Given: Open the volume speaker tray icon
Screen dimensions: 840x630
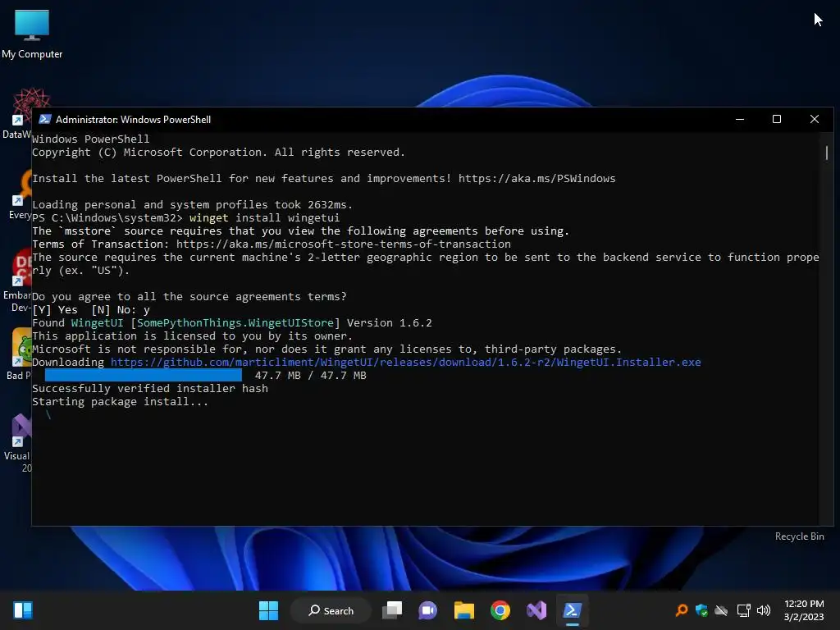Looking at the screenshot, I should coord(764,610).
